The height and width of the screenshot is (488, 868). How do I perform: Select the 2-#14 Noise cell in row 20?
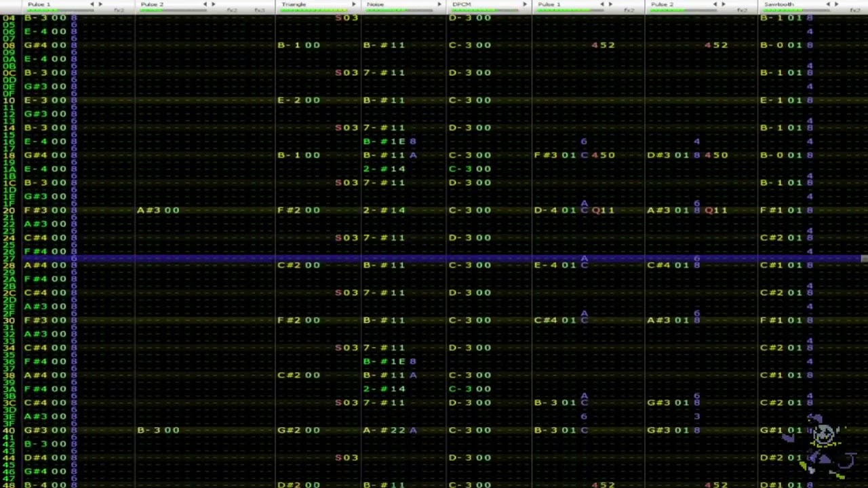point(384,210)
